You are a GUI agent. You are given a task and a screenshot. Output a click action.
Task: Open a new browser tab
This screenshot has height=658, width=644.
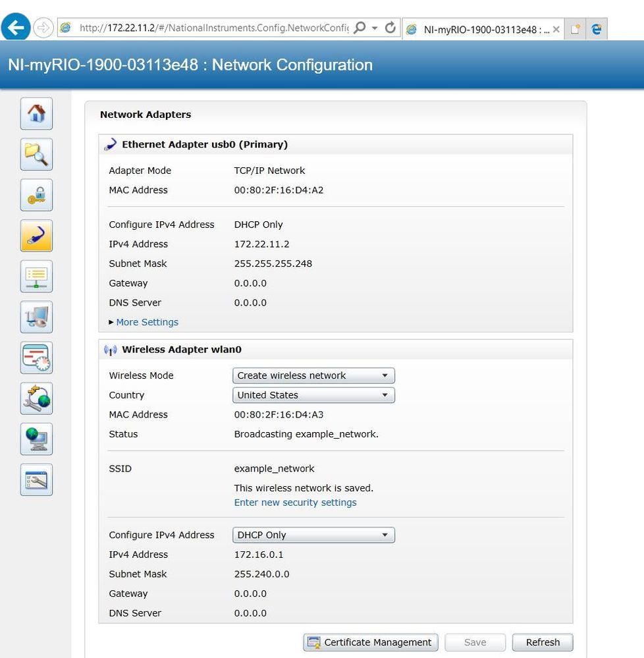click(x=575, y=29)
